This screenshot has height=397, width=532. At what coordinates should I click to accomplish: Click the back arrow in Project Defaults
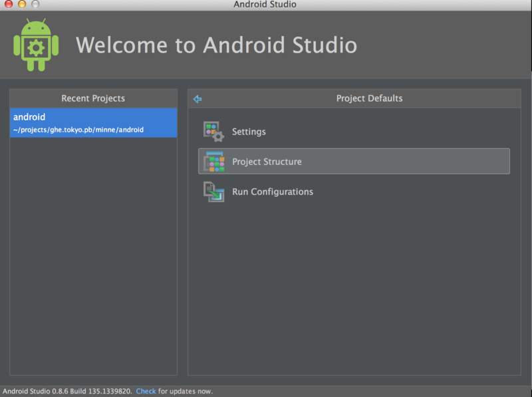pos(198,98)
